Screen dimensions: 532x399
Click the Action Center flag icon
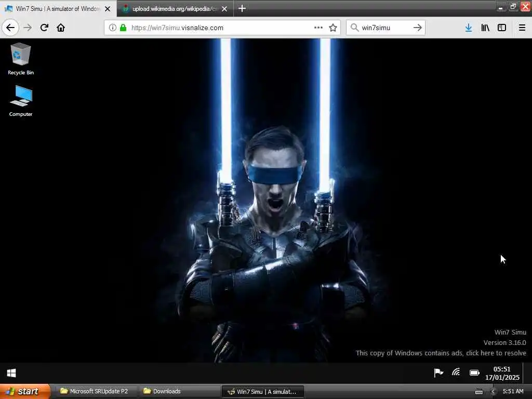click(438, 373)
